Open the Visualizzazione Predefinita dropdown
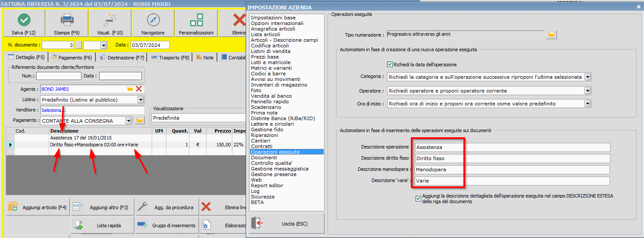This screenshot has height=238, width=644. coord(199,117)
